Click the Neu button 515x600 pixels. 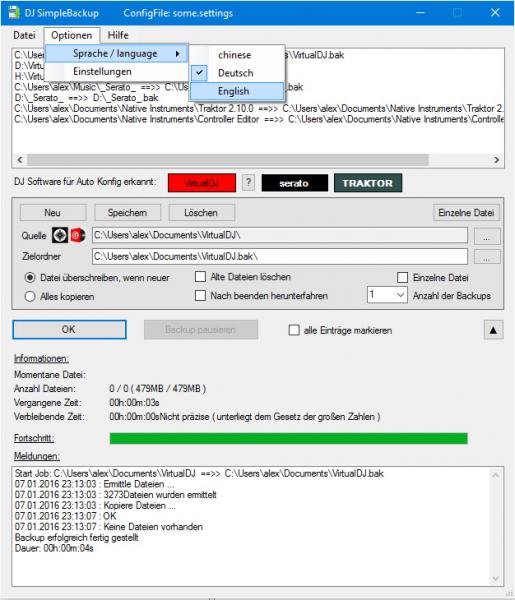53,213
